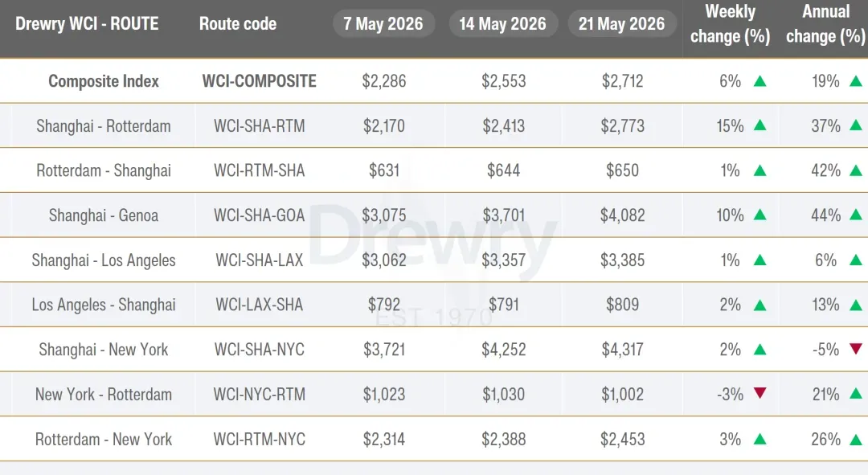Click the Composite Index row label

click(104, 81)
